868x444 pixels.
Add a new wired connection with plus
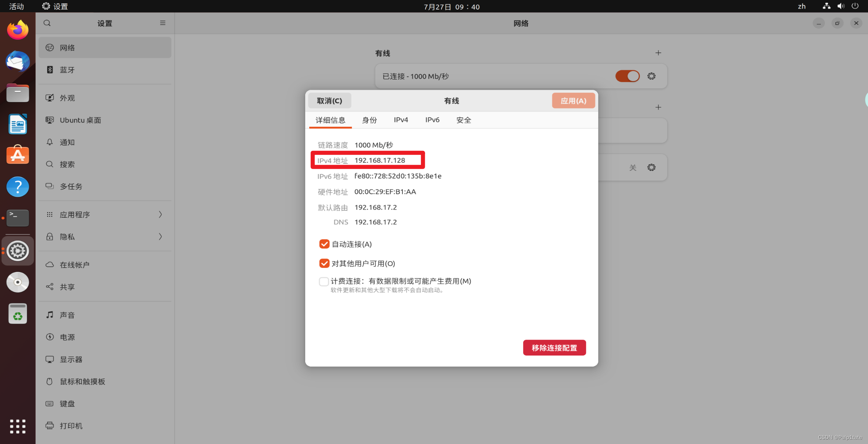[x=658, y=53]
